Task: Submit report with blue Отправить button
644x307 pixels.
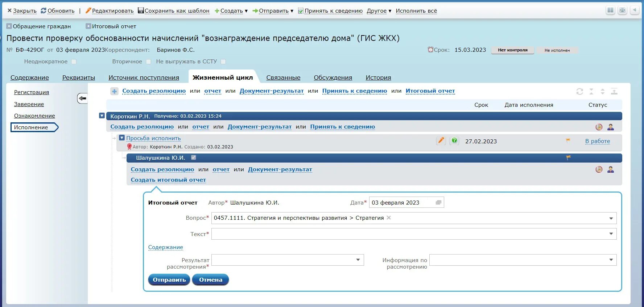Action: [169, 279]
